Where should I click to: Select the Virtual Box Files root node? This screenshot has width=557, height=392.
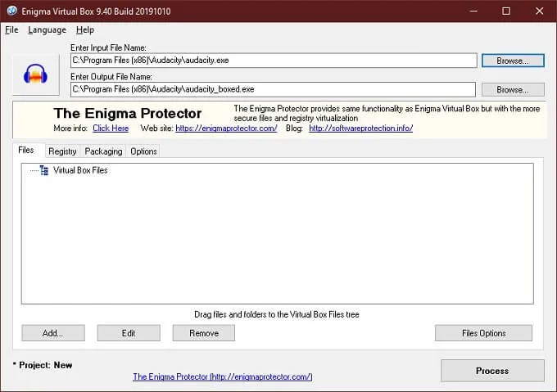[80, 170]
